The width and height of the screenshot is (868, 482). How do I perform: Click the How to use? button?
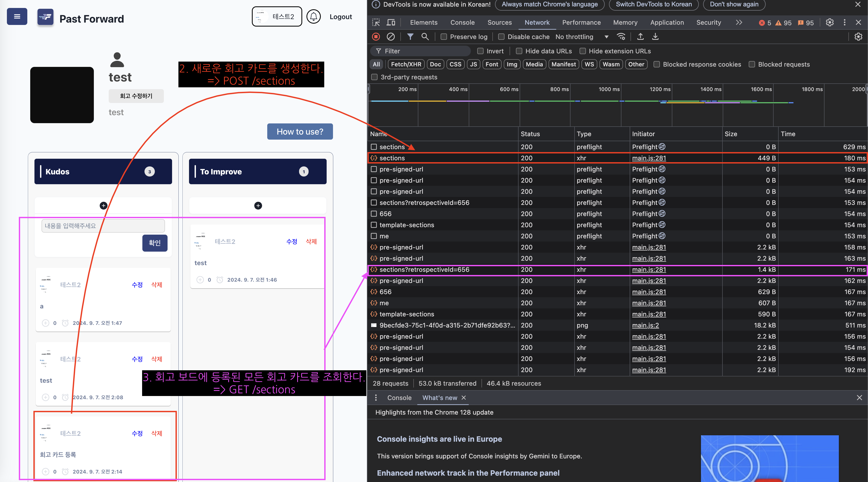coord(300,132)
